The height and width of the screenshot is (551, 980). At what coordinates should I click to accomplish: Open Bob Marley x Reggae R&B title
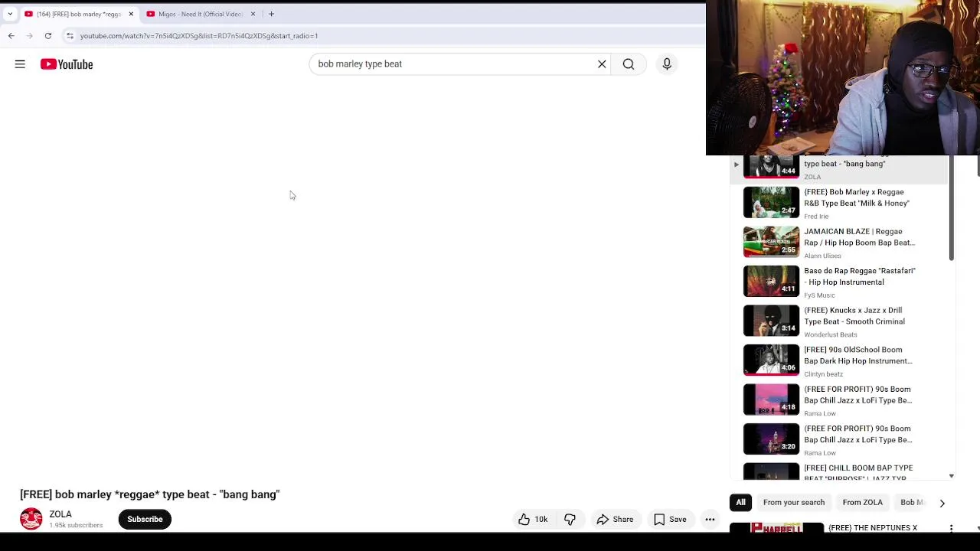coord(857,197)
